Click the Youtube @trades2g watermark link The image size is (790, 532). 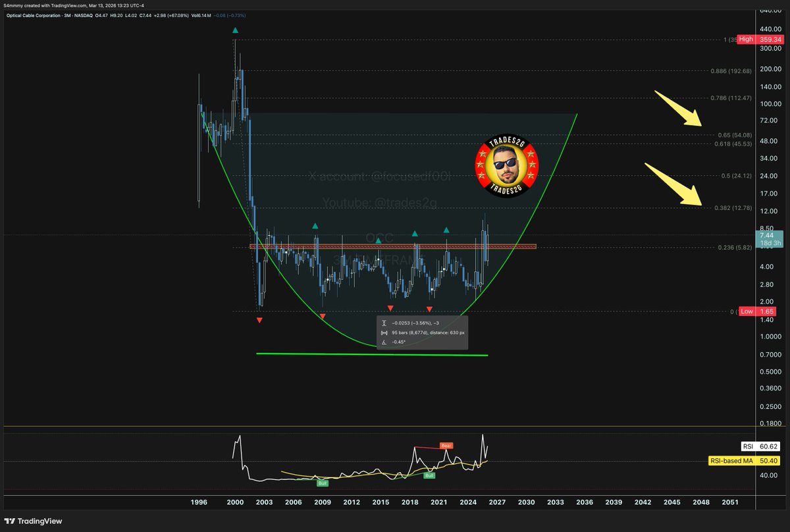[380, 202]
